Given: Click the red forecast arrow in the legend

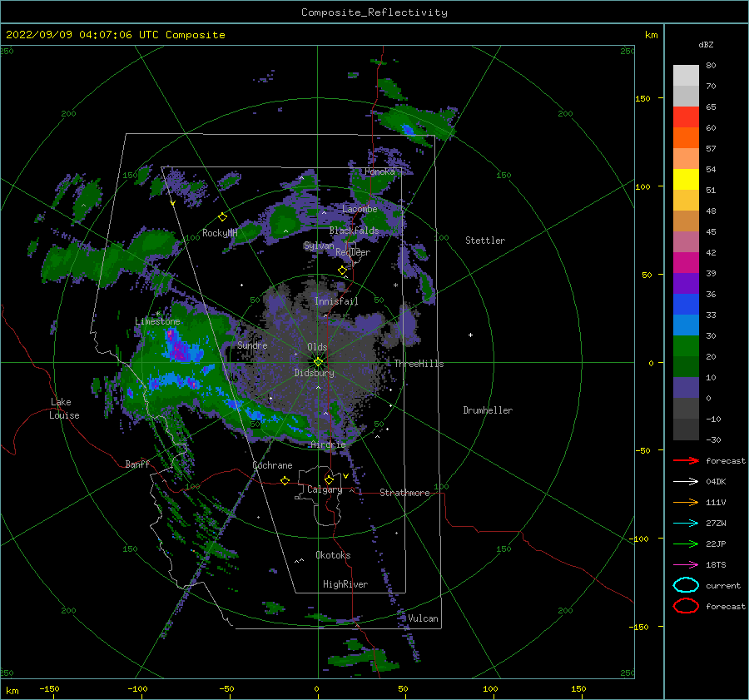Looking at the screenshot, I should (686, 460).
